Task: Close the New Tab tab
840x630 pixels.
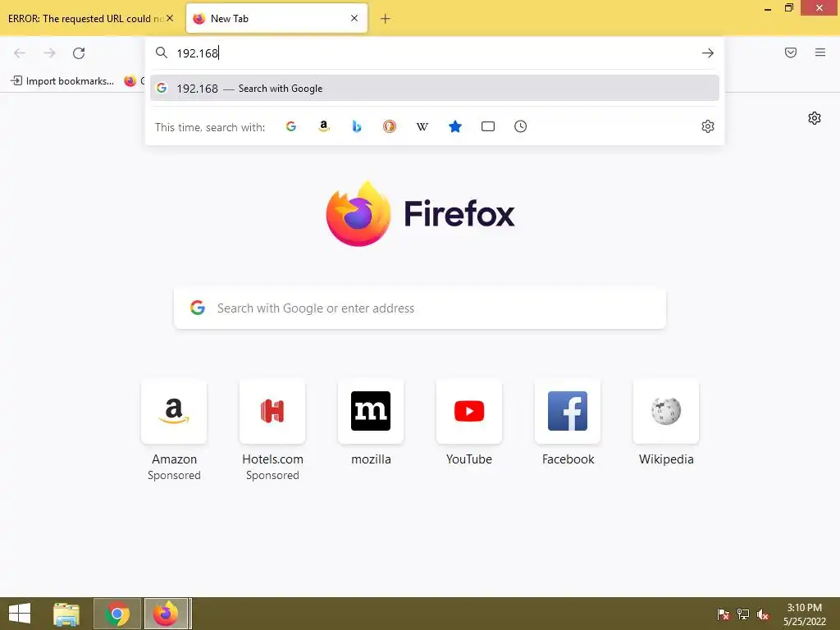Action: pyautogui.click(x=354, y=18)
